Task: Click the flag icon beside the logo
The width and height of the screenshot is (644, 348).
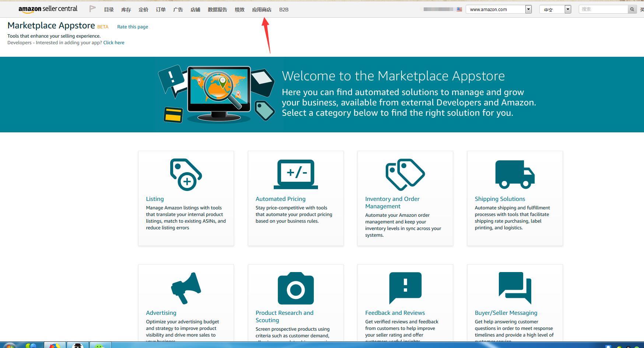Action: tap(92, 9)
